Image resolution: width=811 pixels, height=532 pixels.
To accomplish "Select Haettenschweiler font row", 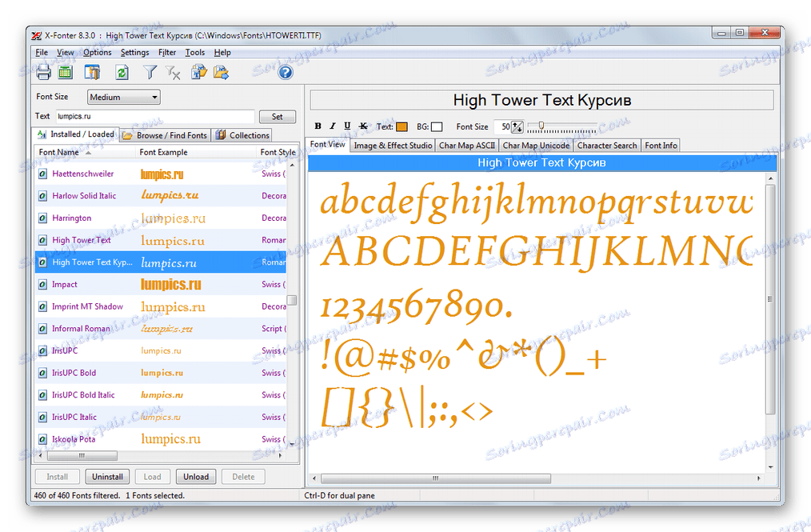I will [x=160, y=174].
